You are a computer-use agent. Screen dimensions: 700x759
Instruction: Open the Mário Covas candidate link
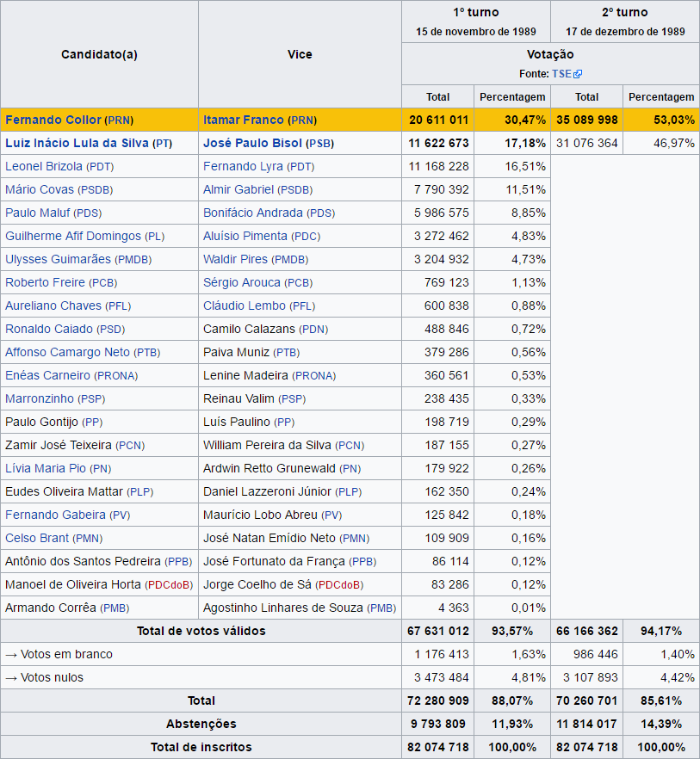pyautogui.click(x=40, y=189)
